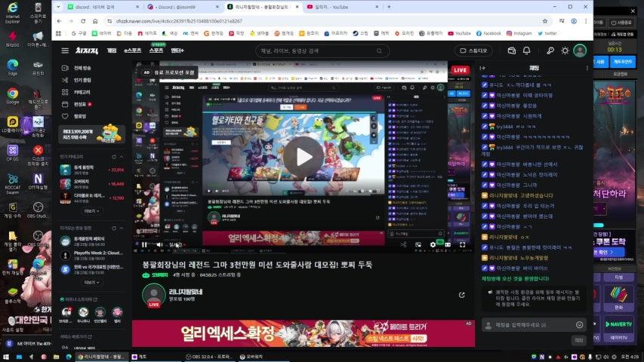Image resolution: width=644 pixels, height=362 pixels.
Task: Open the 스튜디오 button
Action: 473,51
